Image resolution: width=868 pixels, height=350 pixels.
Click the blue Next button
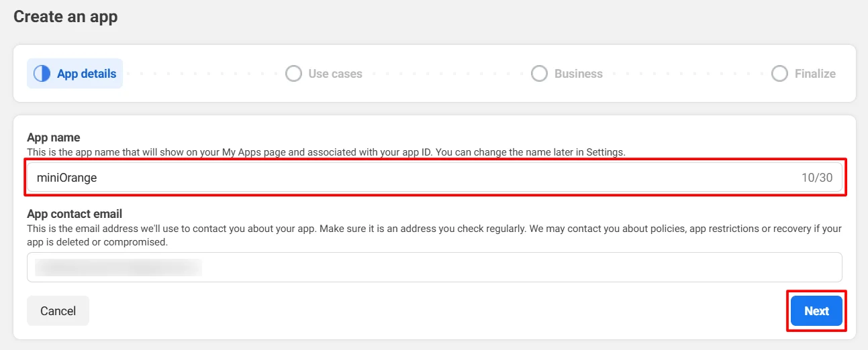click(x=816, y=311)
